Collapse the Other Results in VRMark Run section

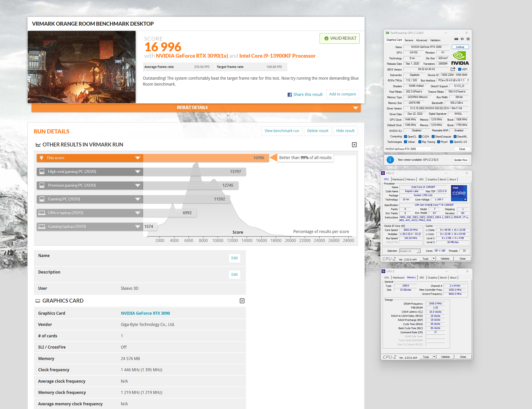(x=354, y=145)
